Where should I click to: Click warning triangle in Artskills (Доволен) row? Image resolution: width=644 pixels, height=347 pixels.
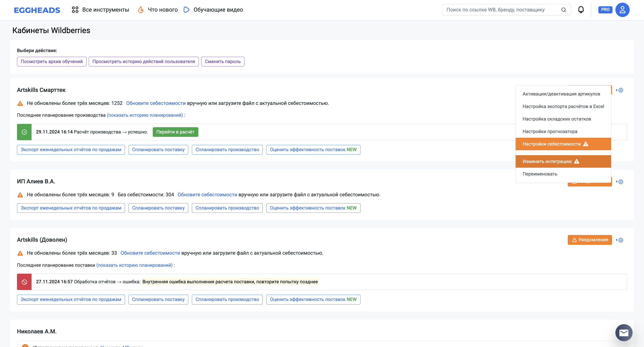tap(20, 253)
